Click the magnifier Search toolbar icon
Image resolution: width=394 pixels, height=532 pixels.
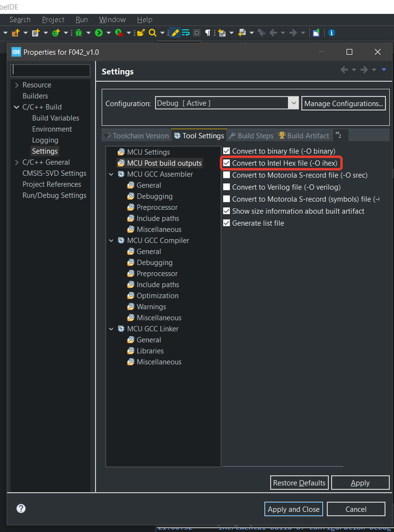[x=152, y=32]
